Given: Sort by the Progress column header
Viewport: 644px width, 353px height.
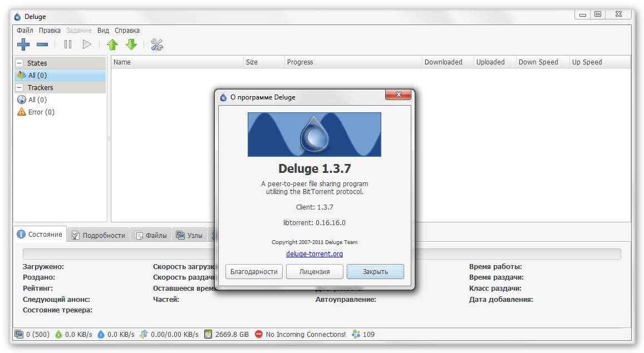Looking at the screenshot, I should (x=353, y=62).
